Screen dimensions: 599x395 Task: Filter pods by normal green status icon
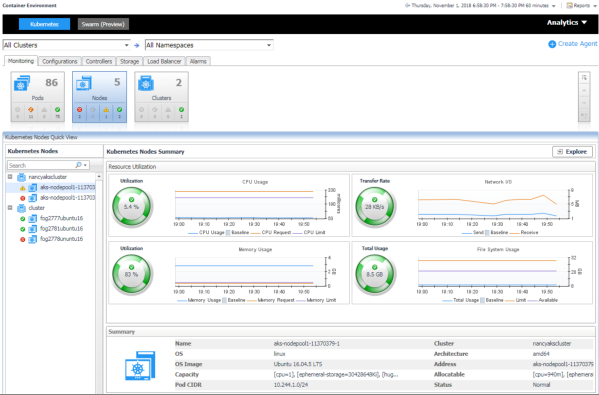[x=57, y=110]
